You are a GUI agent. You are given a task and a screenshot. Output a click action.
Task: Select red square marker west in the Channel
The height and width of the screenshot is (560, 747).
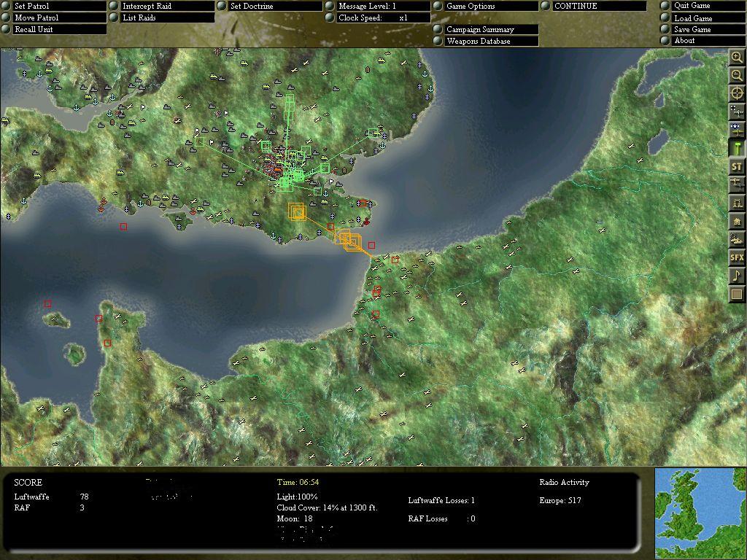(123, 227)
